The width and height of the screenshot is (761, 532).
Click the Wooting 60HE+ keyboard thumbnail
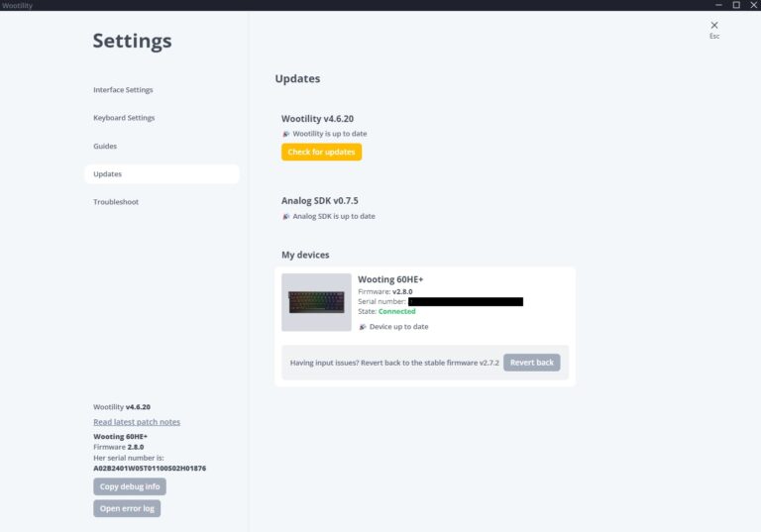[x=316, y=302]
